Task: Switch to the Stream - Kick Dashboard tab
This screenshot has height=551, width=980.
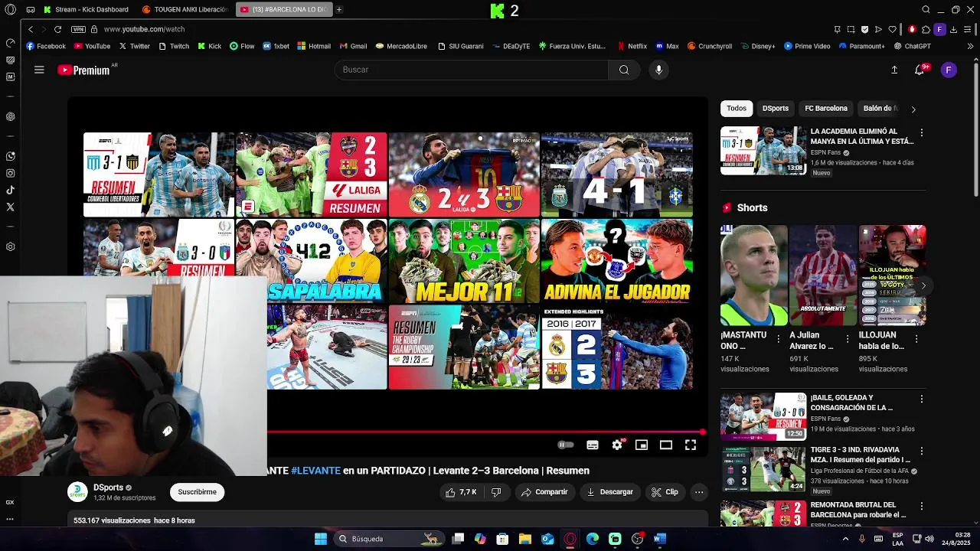Action: [87, 10]
